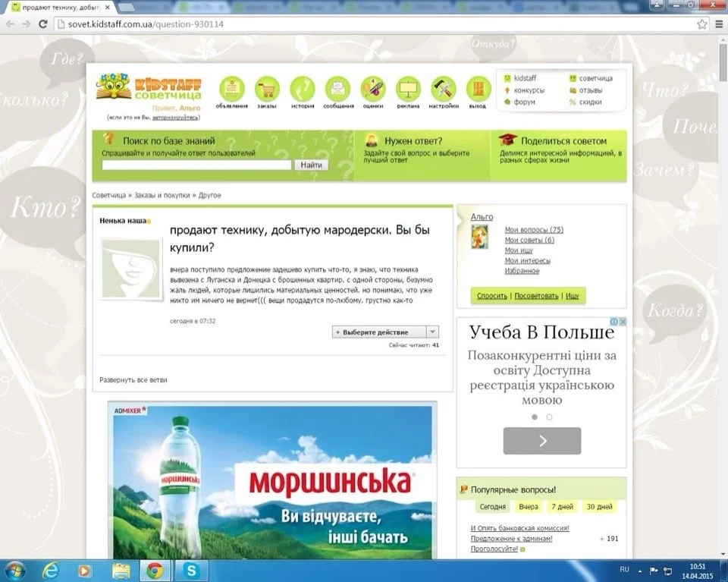Switch to the 7 дней tab
Viewport: 728px width, 582px height.
563,506
